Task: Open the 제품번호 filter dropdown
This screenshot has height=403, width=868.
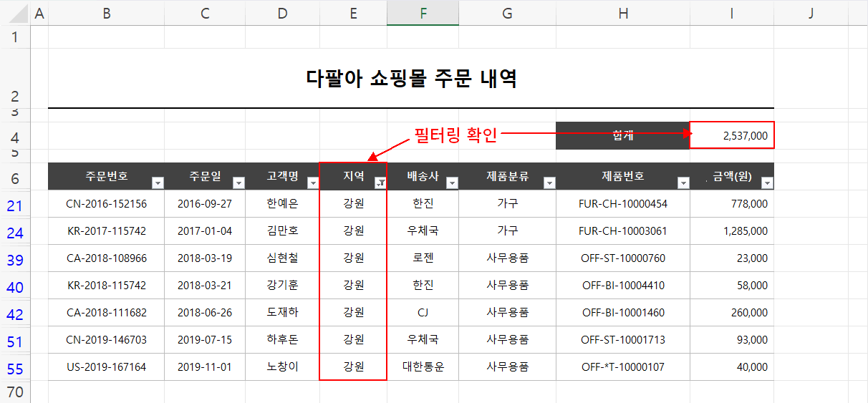Action: tap(683, 183)
